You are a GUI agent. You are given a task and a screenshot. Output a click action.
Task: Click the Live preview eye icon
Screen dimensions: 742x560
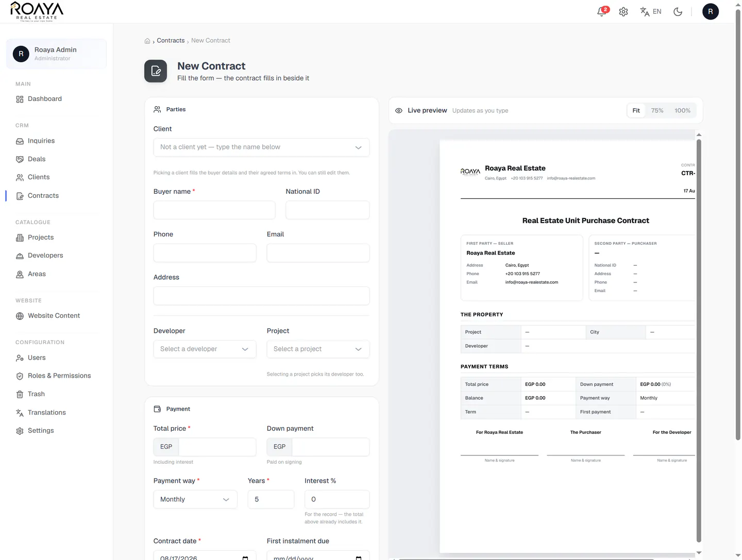click(x=399, y=111)
